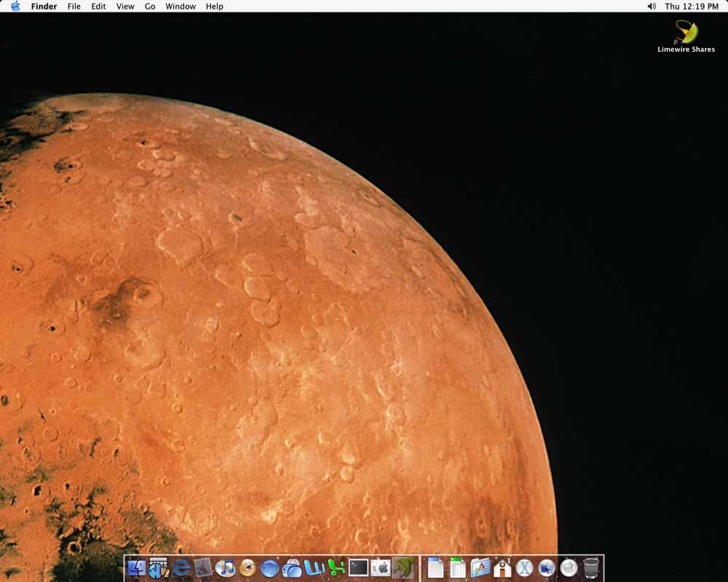Open the Edit menu

(x=98, y=7)
